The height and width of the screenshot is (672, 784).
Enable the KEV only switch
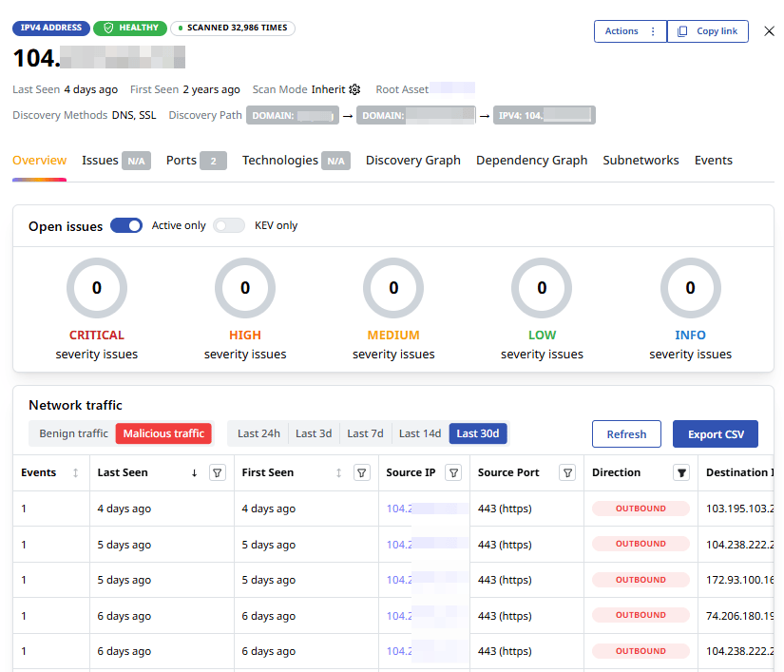(229, 225)
